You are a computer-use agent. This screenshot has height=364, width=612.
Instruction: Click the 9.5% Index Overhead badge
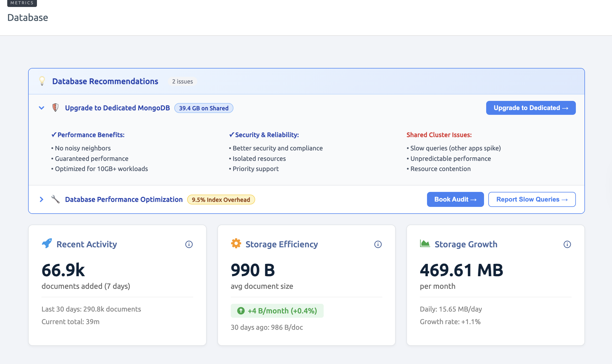[221, 200]
